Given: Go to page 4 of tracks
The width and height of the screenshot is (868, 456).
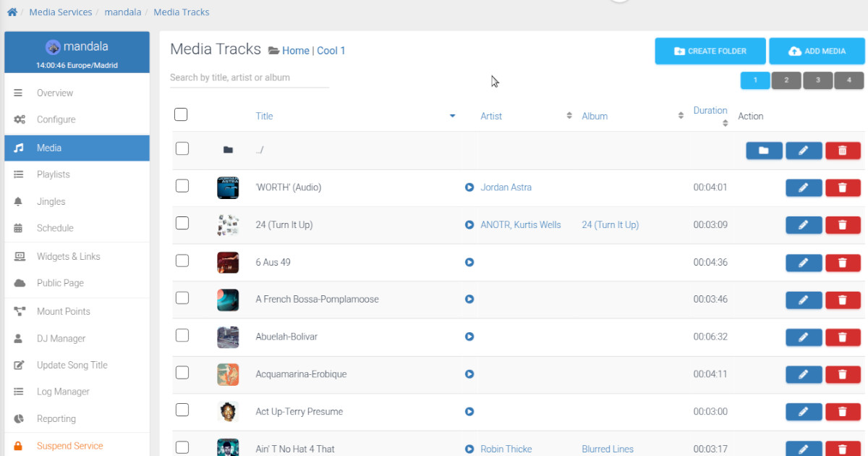Looking at the screenshot, I should click(849, 80).
